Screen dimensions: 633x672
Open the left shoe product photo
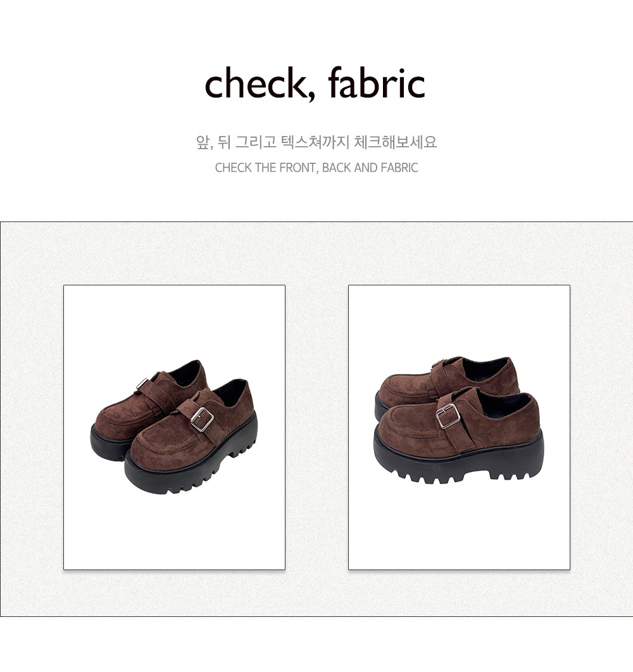175,427
